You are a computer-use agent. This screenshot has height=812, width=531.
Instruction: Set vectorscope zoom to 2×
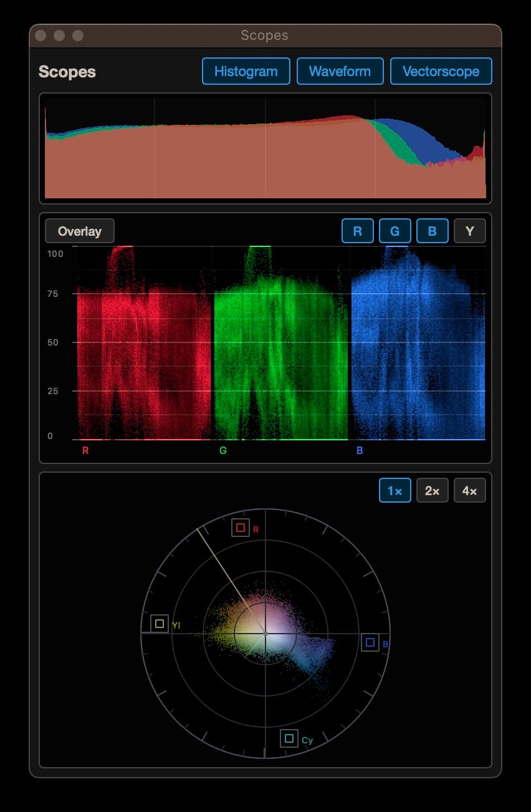[x=433, y=490]
